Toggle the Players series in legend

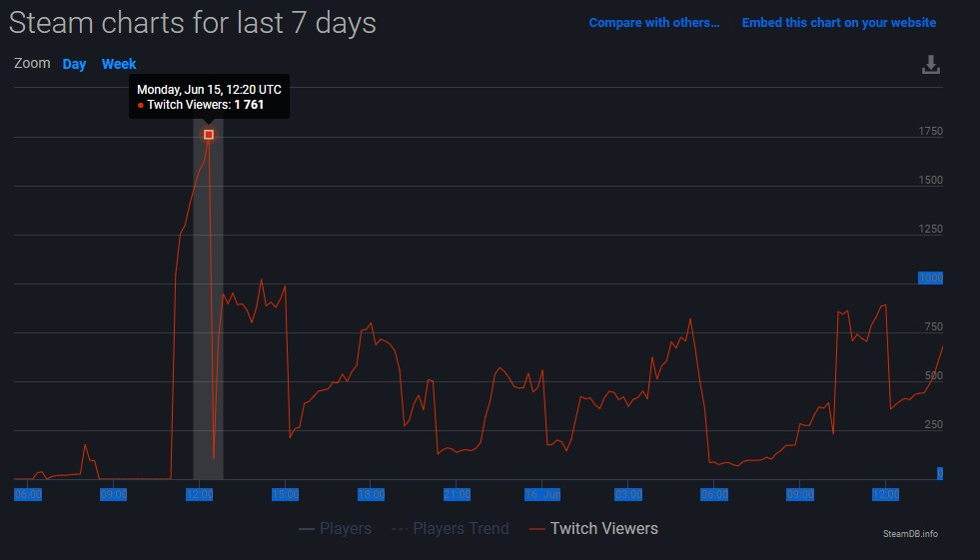click(x=336, y=529)
